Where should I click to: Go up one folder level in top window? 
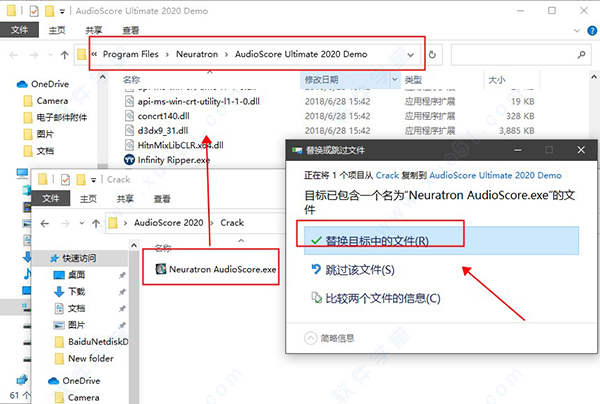[64, 55]
